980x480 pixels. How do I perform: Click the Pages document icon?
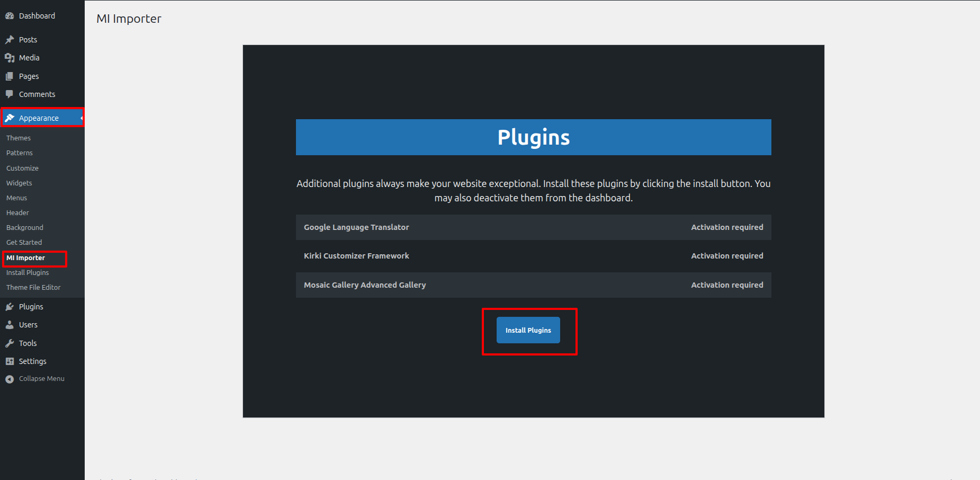click(x=10, y=76)
